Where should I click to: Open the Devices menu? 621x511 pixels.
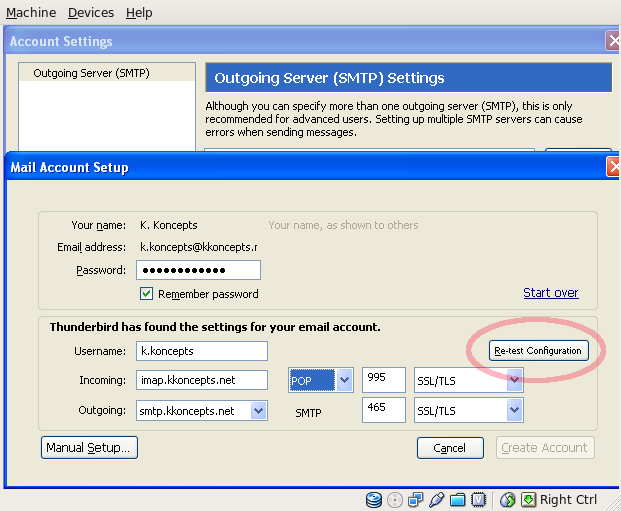coord(90,13)
